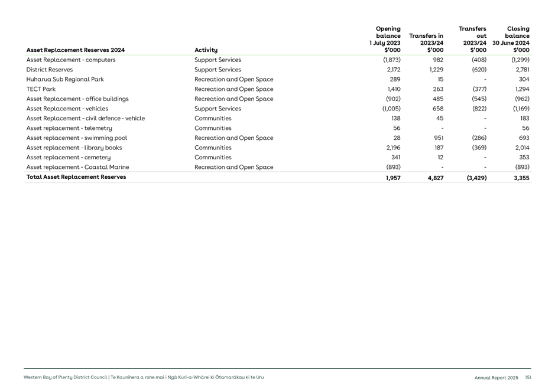The width and height of the screenshot is (555, 392).
Task: Select the 'Total Asset Replacement Reserves' label
Action: coord(76,177)
